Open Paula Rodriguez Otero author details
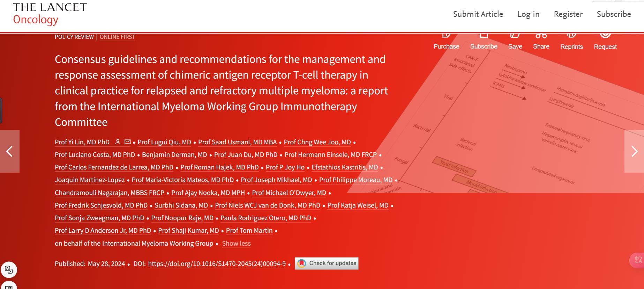This screenshot has height=289, width=644. 266,218
